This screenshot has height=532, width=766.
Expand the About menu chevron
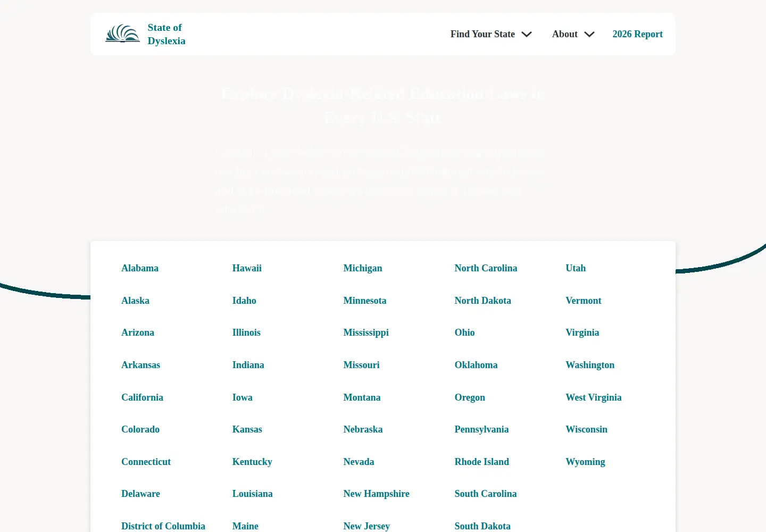589,34
